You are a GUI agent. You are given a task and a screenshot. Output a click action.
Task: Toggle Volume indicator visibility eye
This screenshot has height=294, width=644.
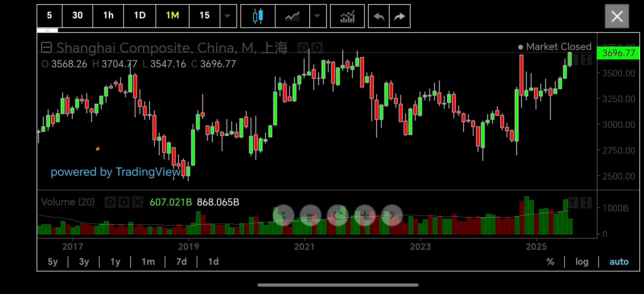[110, 202]
